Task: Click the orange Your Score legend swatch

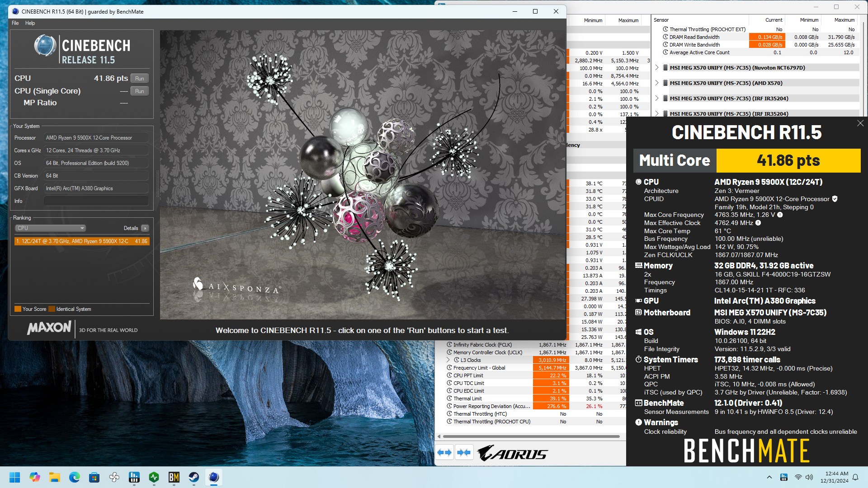Action: pyautogui.click(x=18, y=309)
